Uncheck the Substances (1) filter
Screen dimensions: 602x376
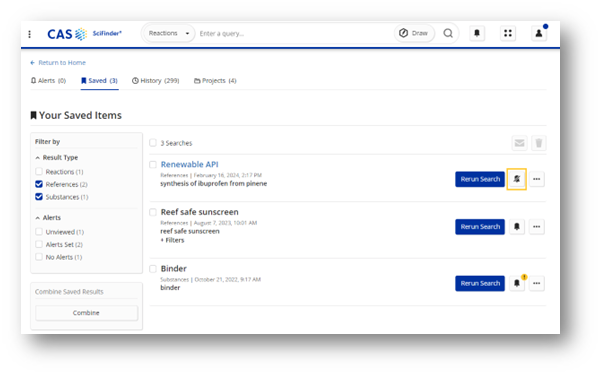(x=39, y=197)
